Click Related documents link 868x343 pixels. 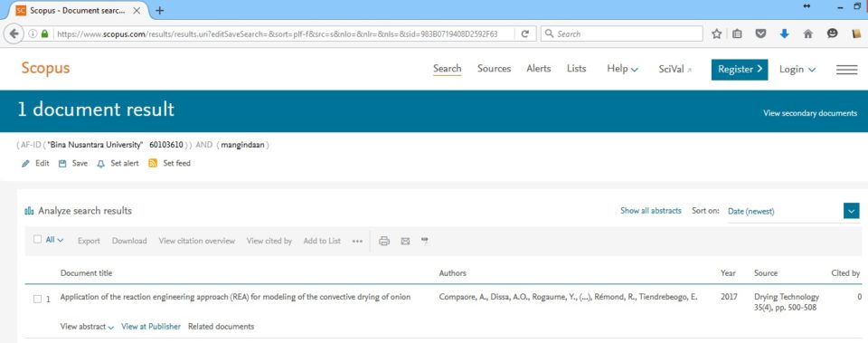click(221, 327)
